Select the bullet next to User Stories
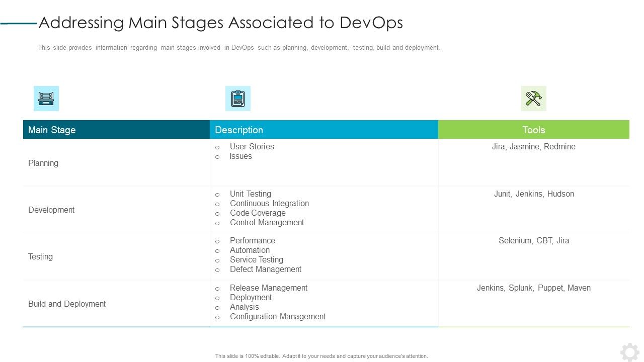The width and height of the screenshot is (644, 362). [x=218, y=147]
